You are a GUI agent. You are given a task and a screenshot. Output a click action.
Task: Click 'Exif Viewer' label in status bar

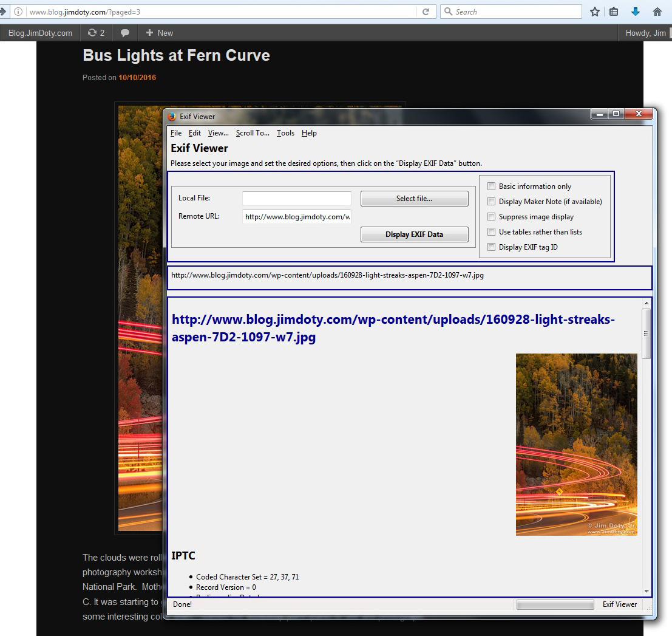click(x=620, y=604)
